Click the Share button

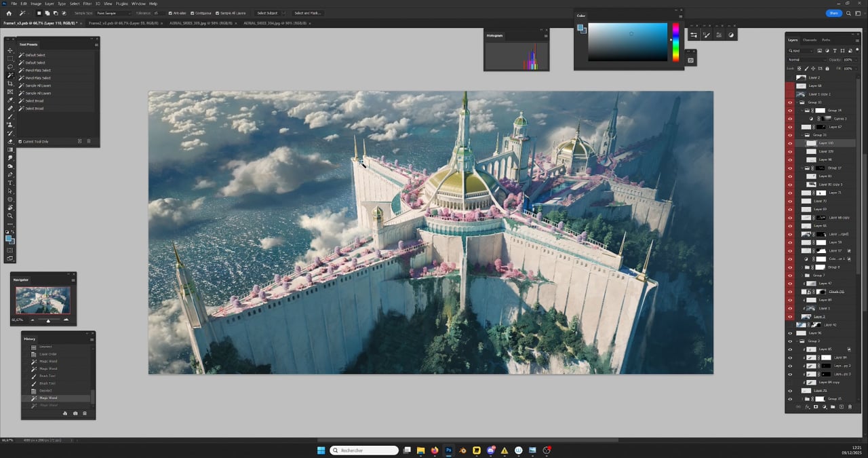click(x=833, y=13)
